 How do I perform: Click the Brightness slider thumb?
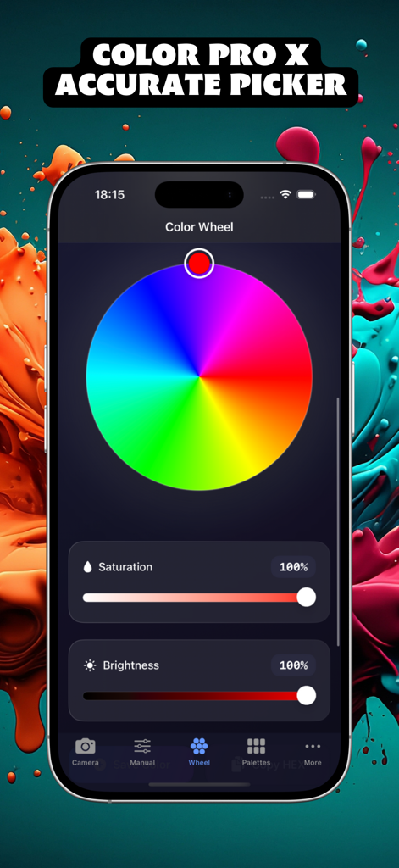coord(306,695)
